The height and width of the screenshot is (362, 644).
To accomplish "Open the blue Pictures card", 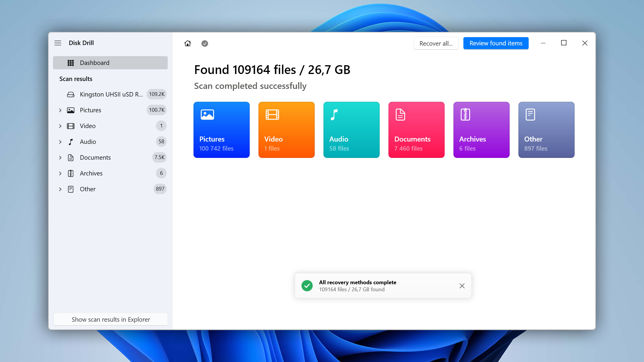I will [222, 130].
